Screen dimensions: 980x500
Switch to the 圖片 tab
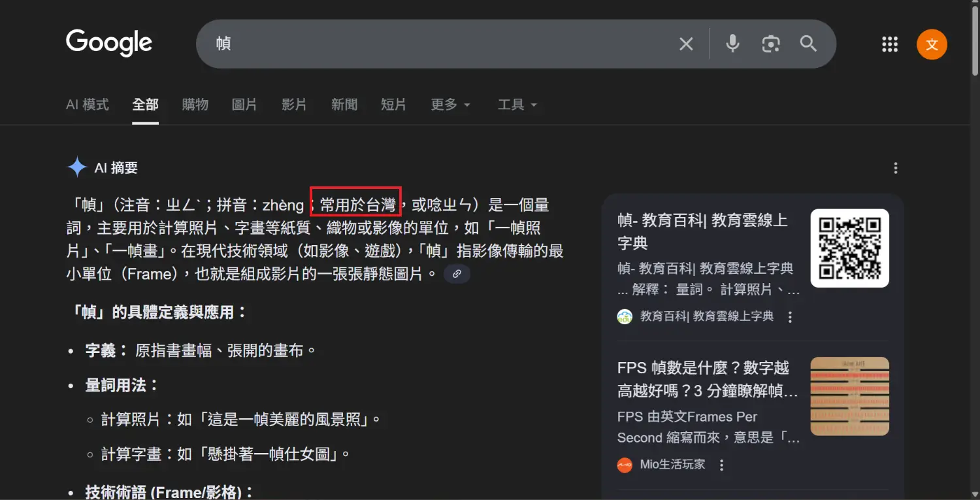tap(244, 105)
